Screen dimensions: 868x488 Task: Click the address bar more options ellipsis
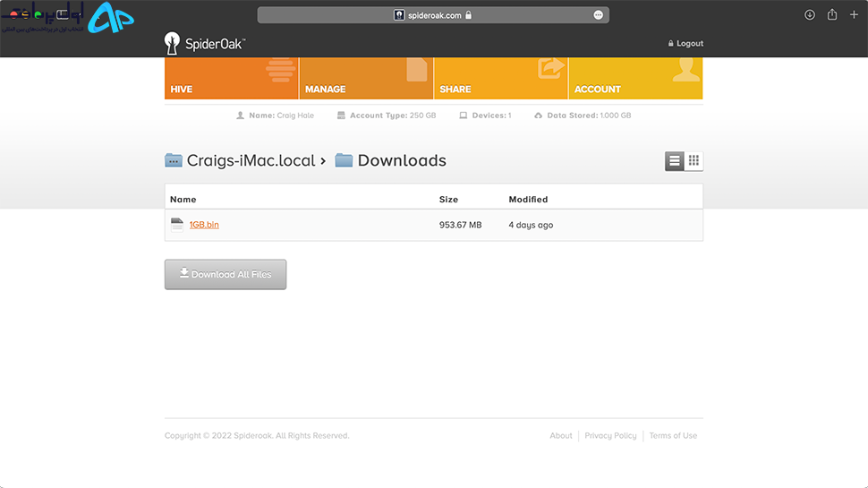point(599,15)
